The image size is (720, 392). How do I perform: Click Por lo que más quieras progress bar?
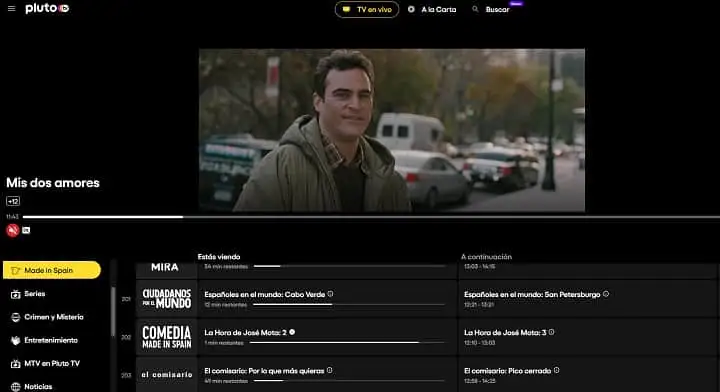(349, 381)
